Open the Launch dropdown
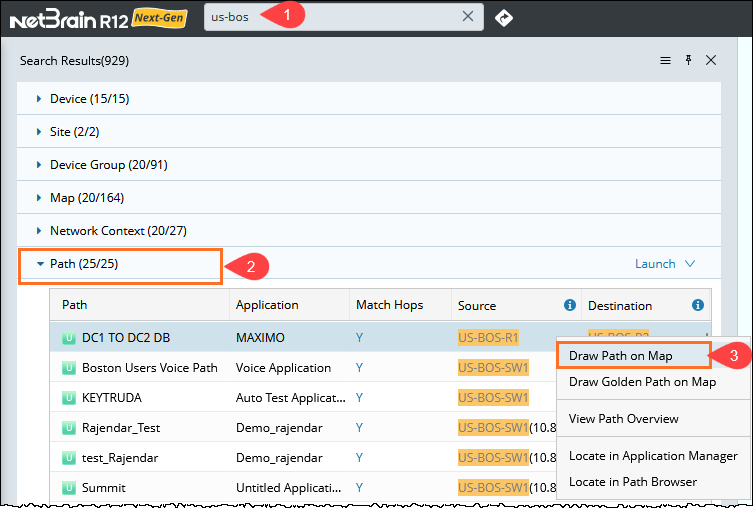 pyautogui.click(x=665, y=264)
